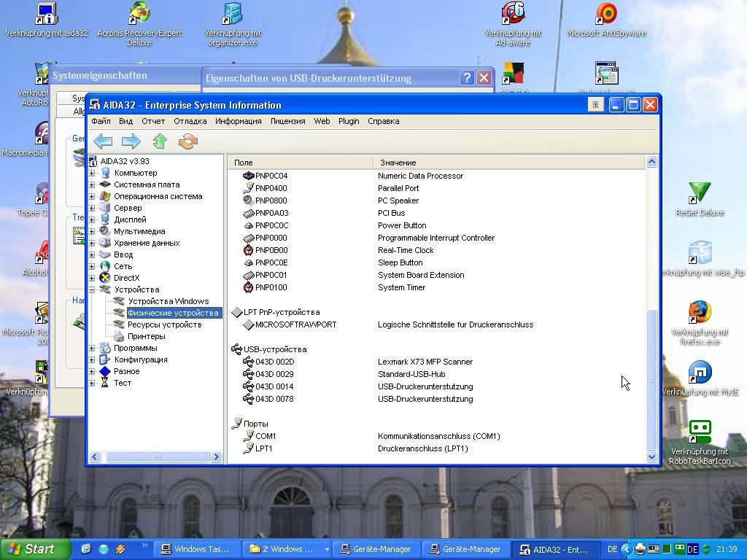The height and width of the screenshot is (560, 747).
Task: Click the AIDA32 titlebar tray-icon button
Action: pyautogui.click(x=595, y=105)
